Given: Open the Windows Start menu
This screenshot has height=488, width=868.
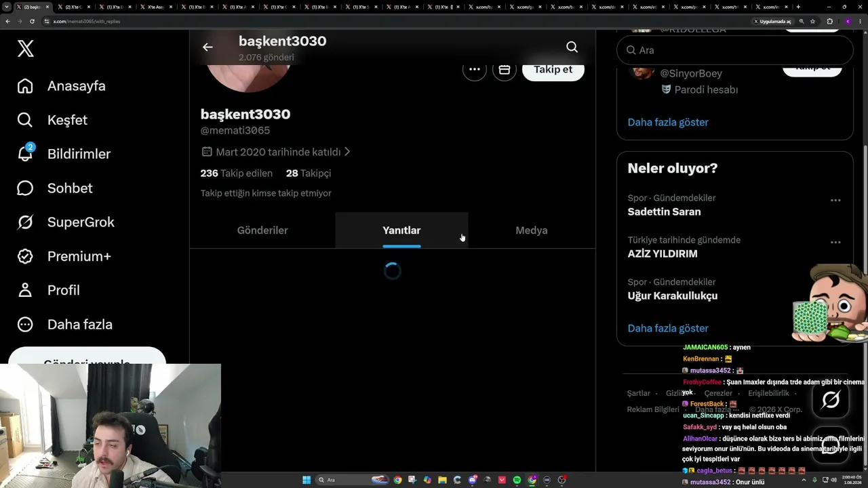Looking at the screenshot, I should (307, 480).
